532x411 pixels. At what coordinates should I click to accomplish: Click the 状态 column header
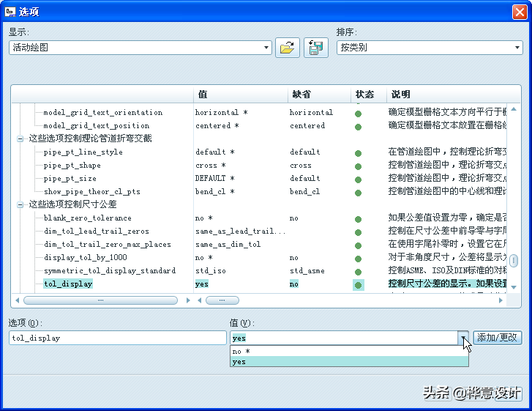click(369, 94)
